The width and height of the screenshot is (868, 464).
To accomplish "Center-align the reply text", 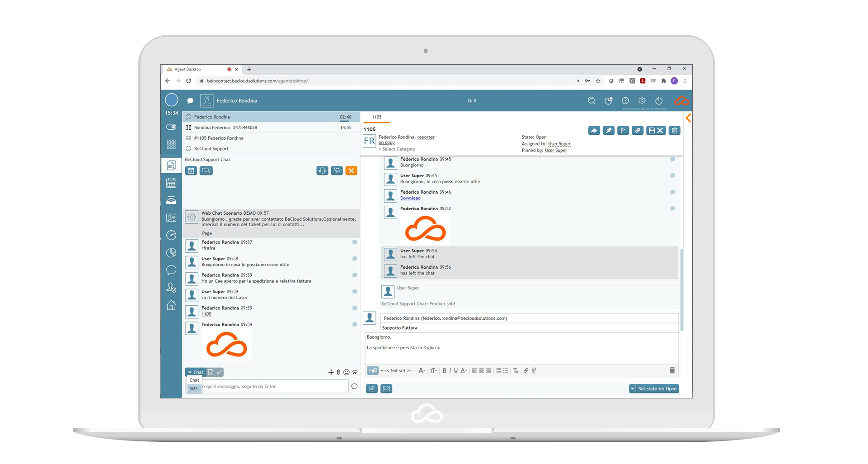I will [481, 371].
